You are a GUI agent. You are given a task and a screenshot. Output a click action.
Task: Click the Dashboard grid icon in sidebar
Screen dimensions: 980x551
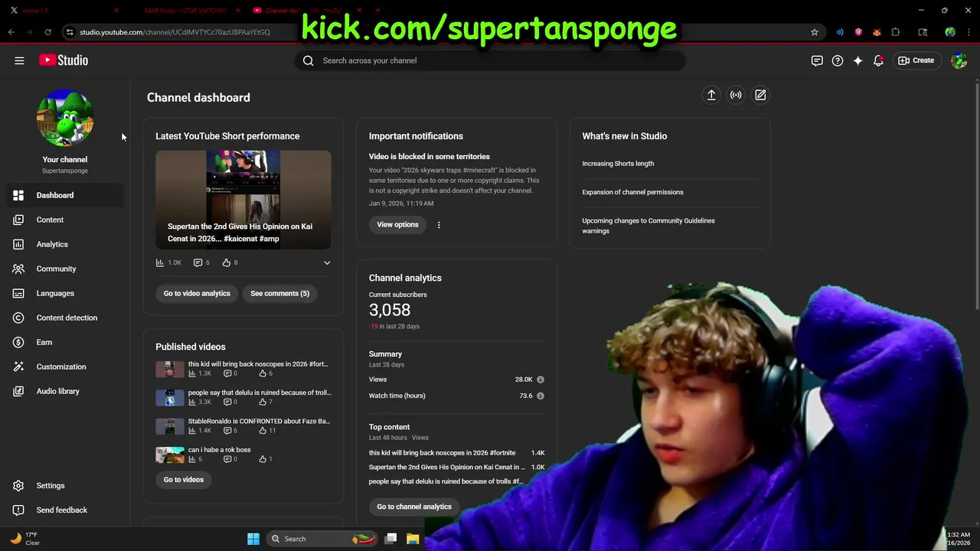[18, 195]
